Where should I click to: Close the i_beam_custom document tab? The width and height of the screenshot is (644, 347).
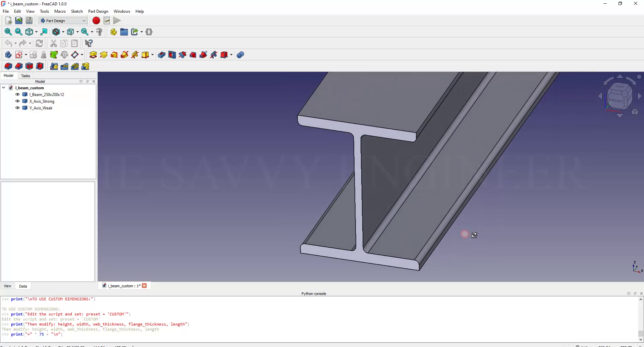point(144,286)
